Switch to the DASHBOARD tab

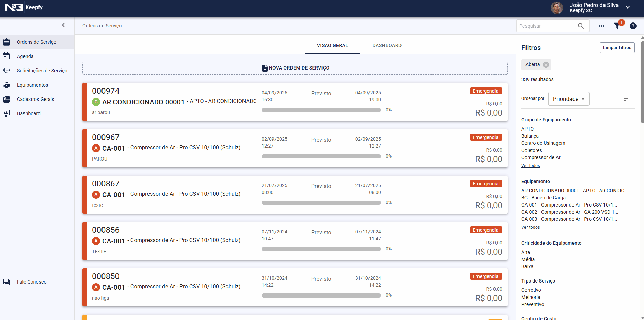(x=387, y=45)
